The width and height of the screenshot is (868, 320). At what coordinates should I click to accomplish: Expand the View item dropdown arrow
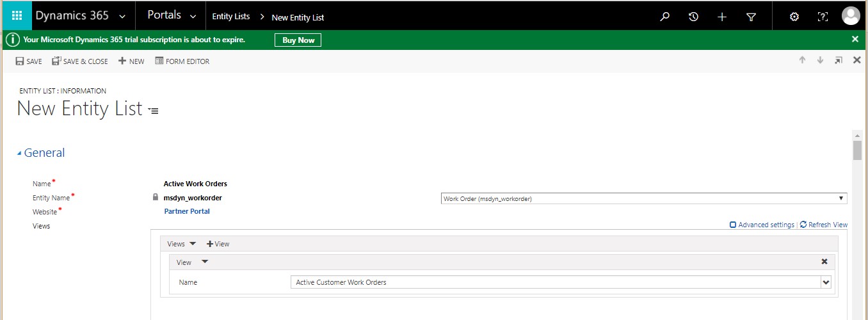click(205, 261)
